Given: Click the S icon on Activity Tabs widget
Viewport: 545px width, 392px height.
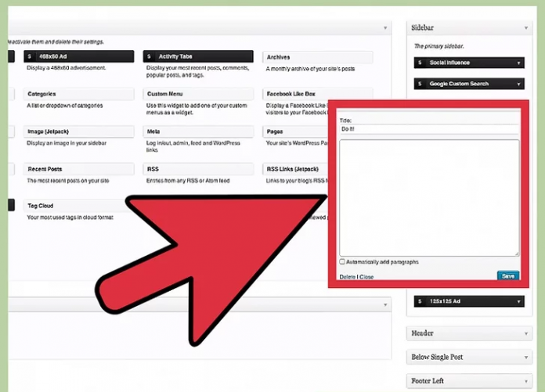Looking at the screenshot, I should [x=150, y=57].
